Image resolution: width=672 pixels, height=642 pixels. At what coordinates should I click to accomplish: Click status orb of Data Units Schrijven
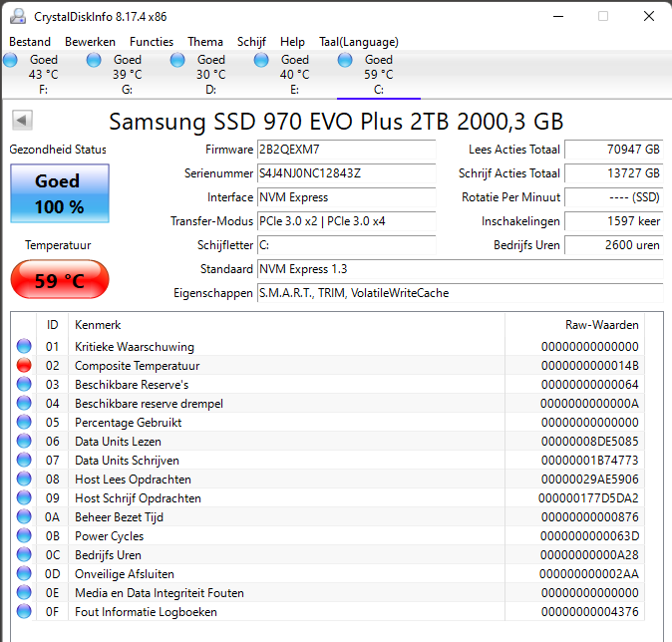coord(24,460)
